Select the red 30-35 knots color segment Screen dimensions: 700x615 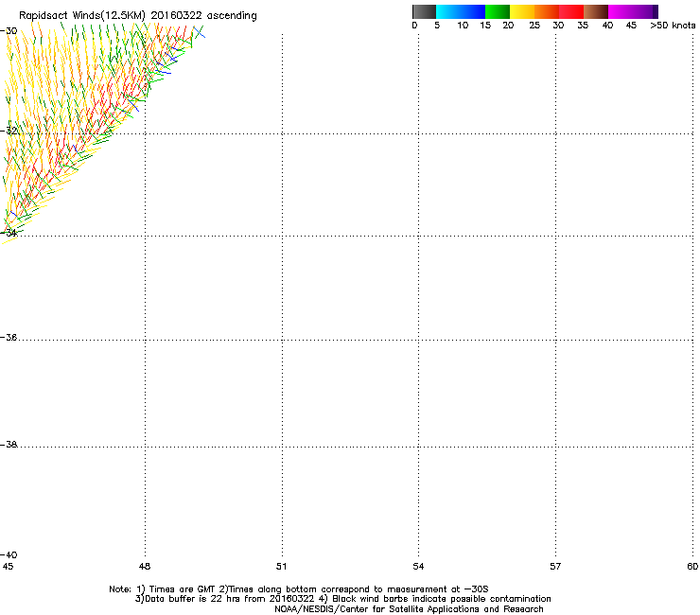[x=571, y=11]
